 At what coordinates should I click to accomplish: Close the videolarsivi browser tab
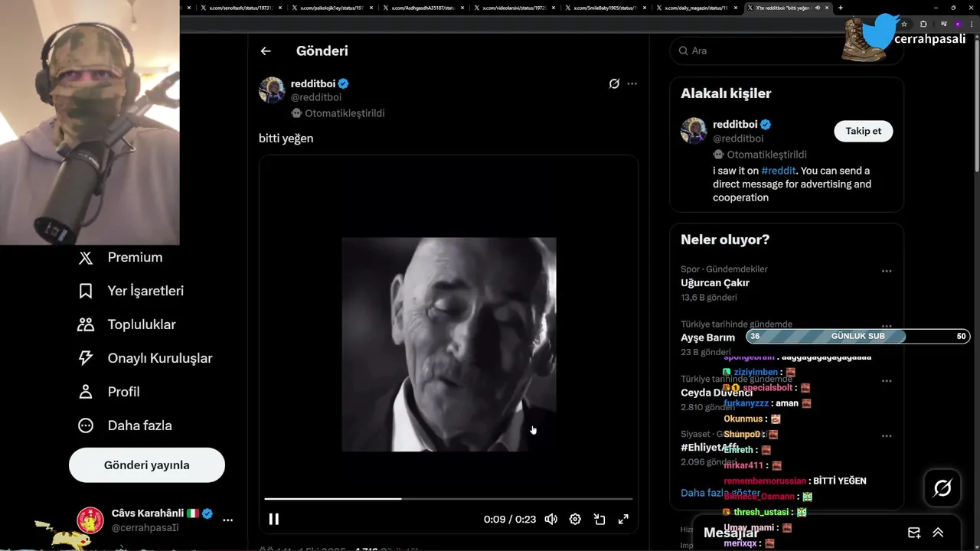[554, 8]
